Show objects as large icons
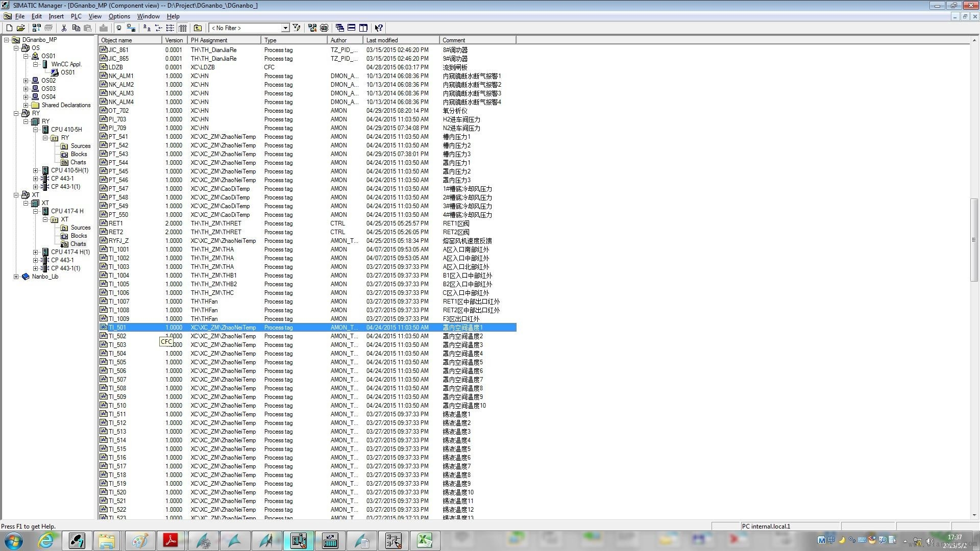The width and height of the screenshot is (980, 551). click(x=146, y=28)
